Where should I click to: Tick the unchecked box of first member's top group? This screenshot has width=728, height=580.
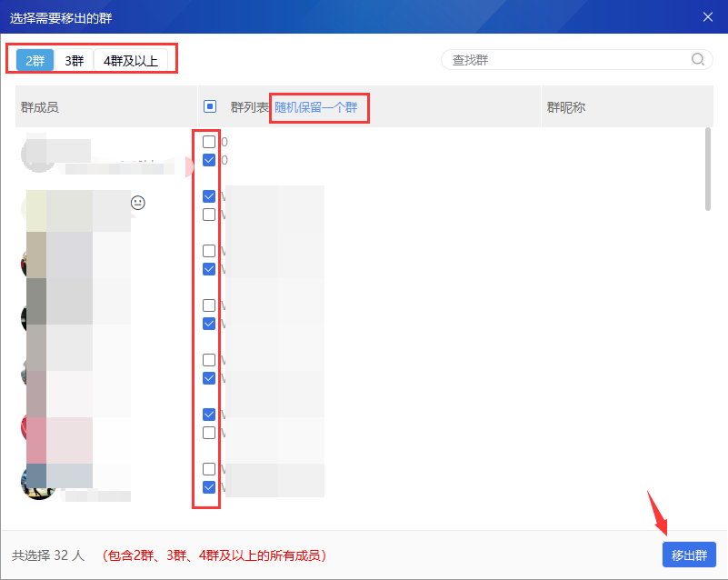[x=209, y=142]
